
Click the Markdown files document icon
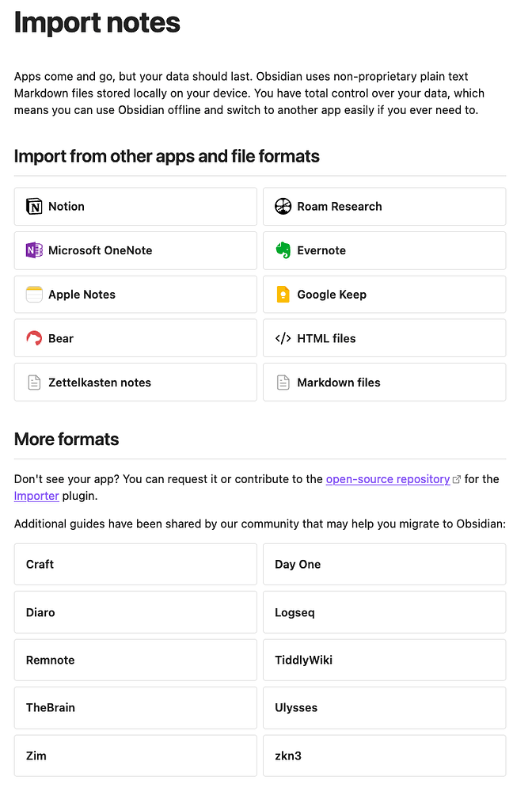coord(283,382)
